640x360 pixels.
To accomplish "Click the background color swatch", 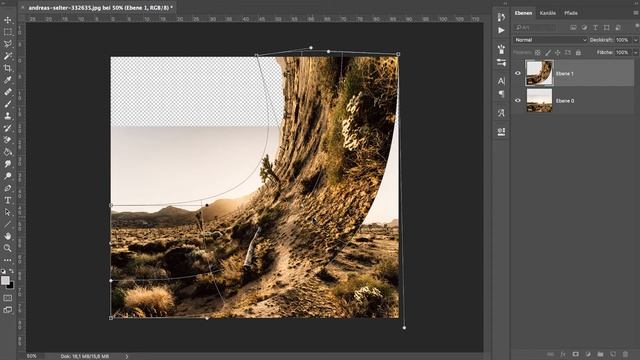I will pos(10,285).
